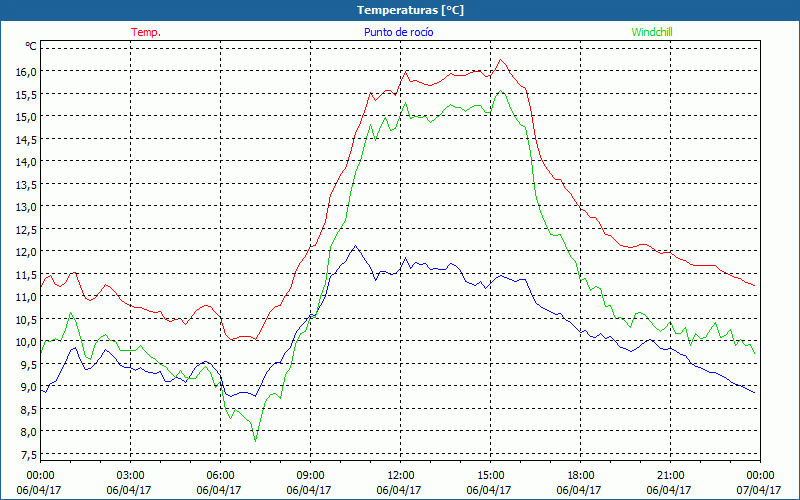800x500 pixels.
Task: Select the blue Punto de rocío legend label
Action: coord(398,32)
